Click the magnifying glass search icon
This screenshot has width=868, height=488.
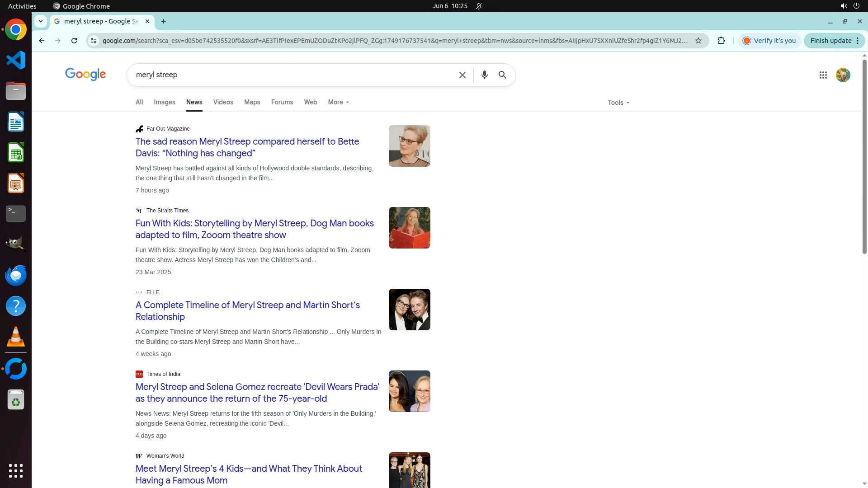pyautogui.click(x=502, y=75)
